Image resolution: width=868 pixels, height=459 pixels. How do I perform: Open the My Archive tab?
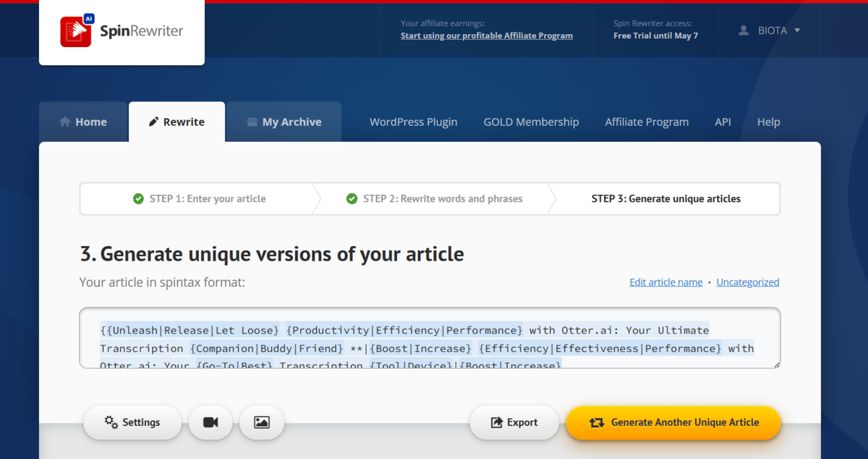(284, 122)
